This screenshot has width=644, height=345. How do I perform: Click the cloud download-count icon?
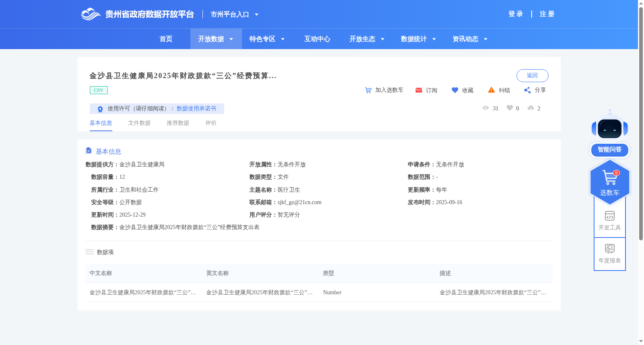click(x=530, y=108)
